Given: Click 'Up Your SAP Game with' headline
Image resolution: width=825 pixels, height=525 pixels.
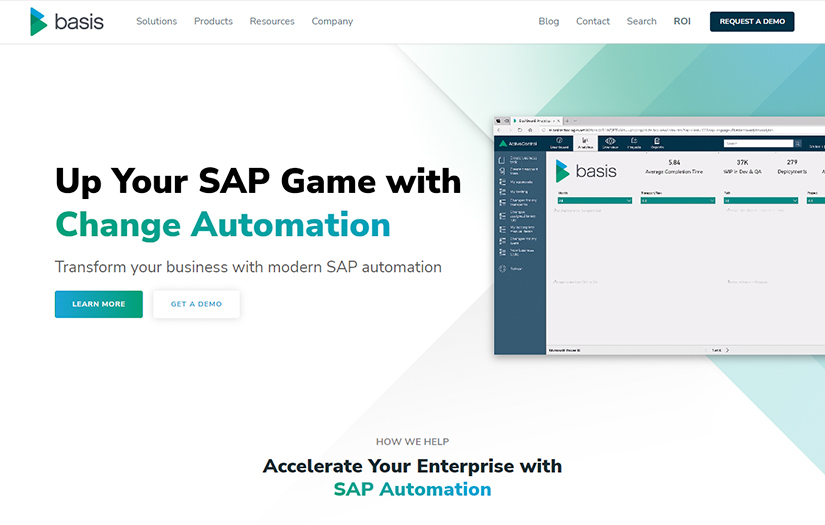Looking at the screenshot, I should 258,181.
